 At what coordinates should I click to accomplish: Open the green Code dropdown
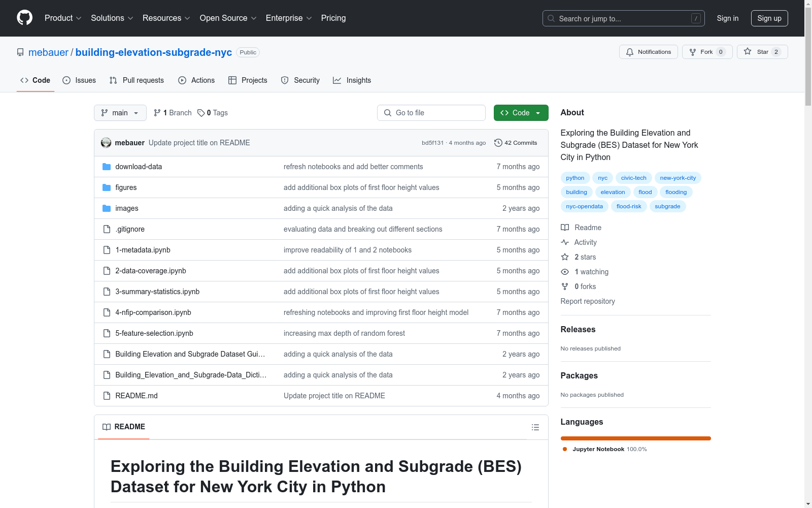click(521, 113)
